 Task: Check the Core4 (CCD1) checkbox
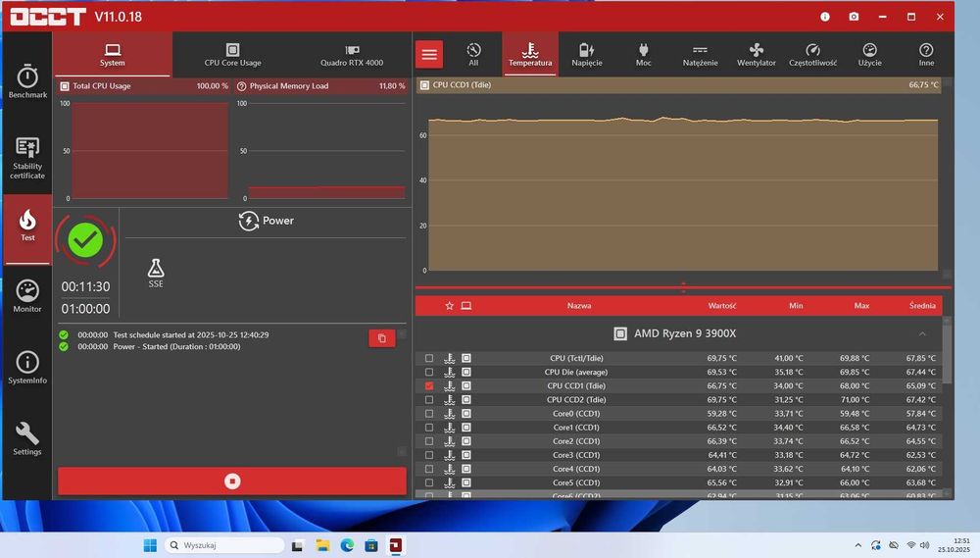(x=429, y=469)
